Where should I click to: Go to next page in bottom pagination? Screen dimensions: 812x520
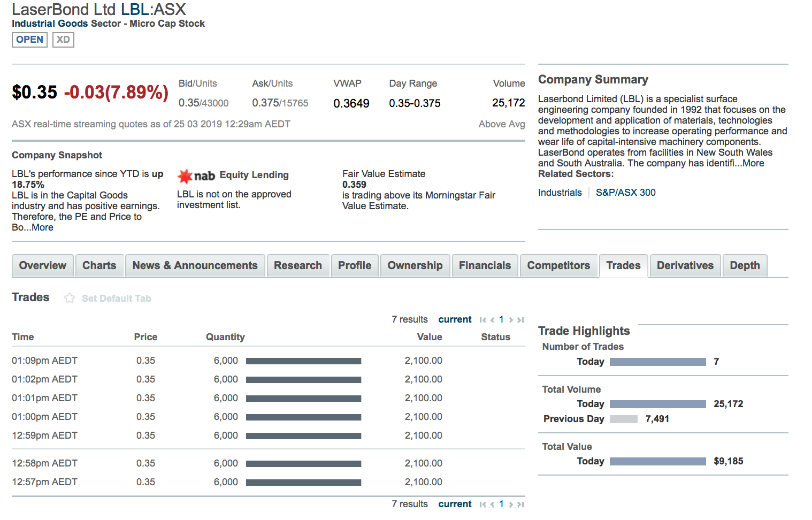(x=511, y=504)
